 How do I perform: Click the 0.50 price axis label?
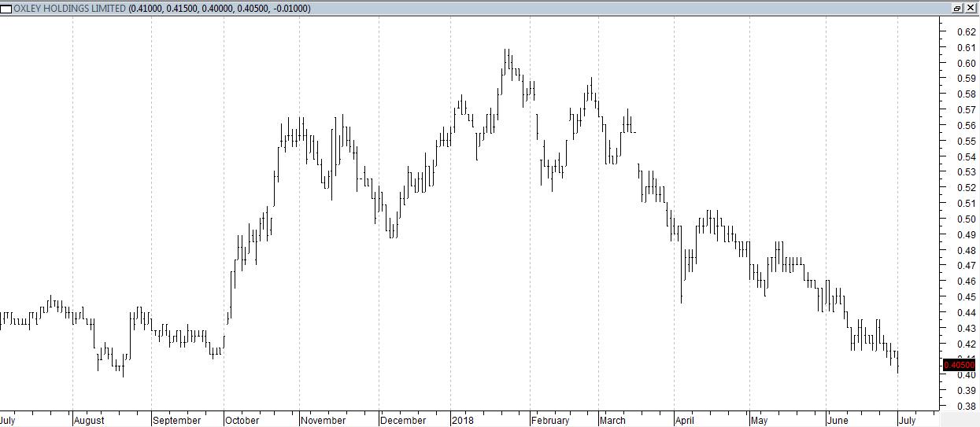click(966, 219)
